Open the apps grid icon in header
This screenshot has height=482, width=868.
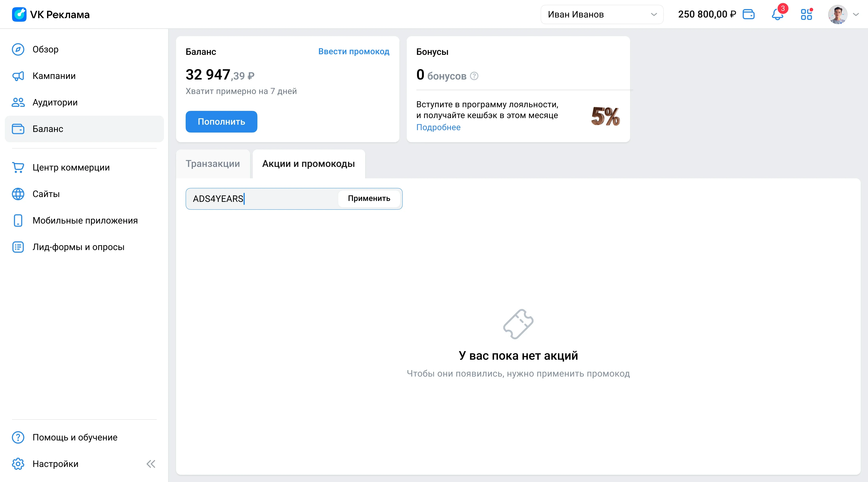coord(806,14)
